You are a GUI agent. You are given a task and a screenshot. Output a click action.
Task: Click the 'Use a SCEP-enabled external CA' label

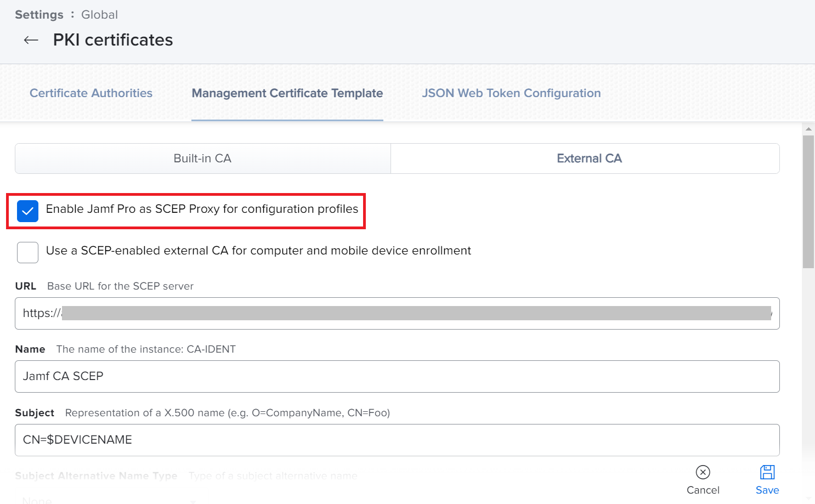pos(258,251)
